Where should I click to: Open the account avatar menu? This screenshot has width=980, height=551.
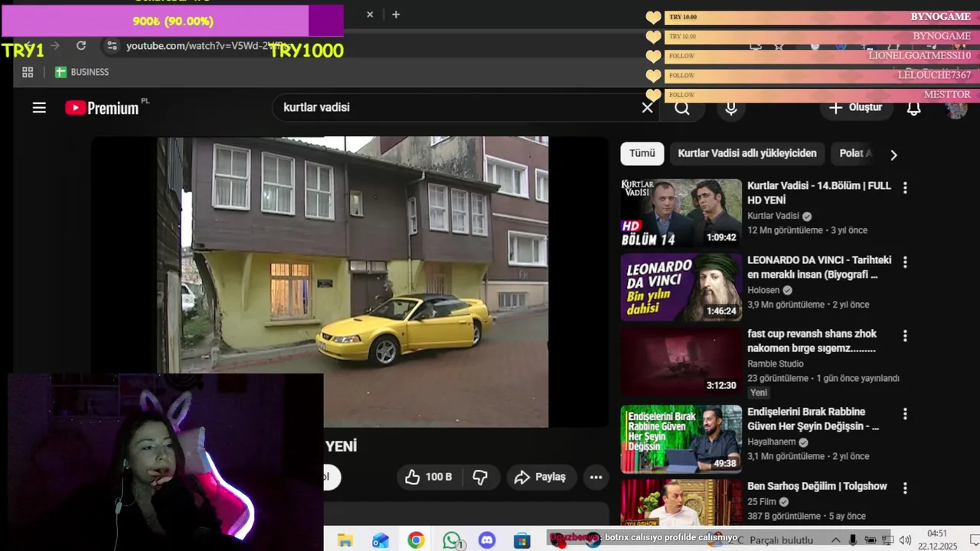tap(955, 108)
